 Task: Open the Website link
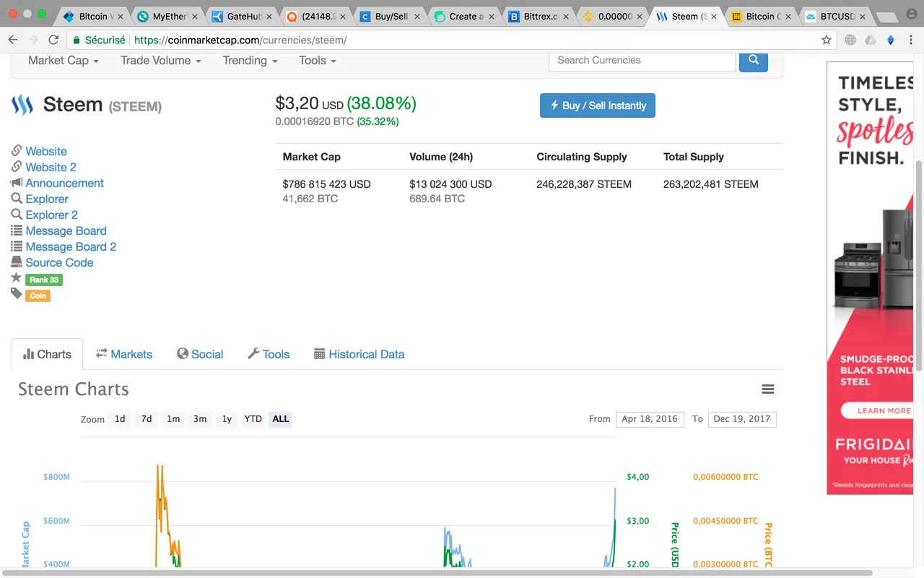(46, 151)
